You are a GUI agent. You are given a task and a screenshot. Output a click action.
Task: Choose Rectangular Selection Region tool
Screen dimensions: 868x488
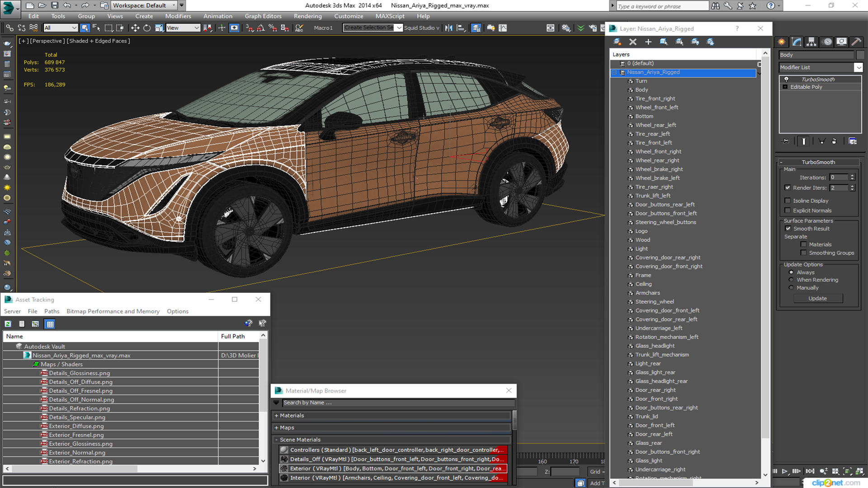coord(108,28)
